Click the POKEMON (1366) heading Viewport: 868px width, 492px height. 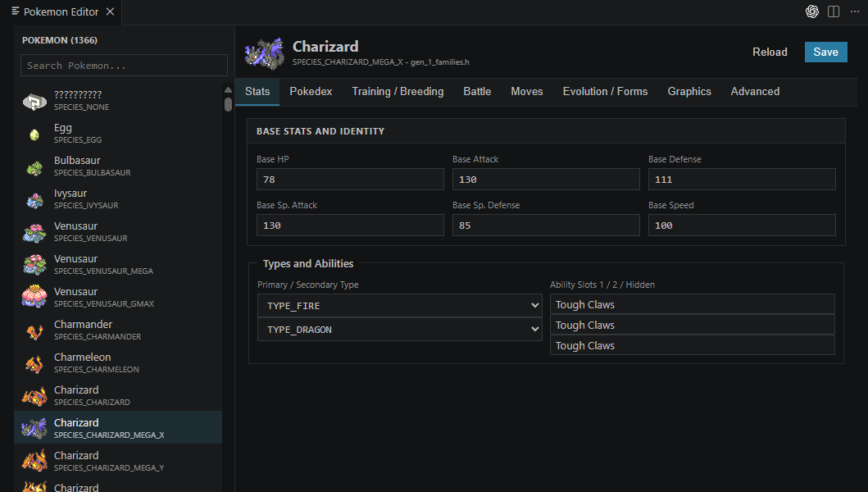60,40
